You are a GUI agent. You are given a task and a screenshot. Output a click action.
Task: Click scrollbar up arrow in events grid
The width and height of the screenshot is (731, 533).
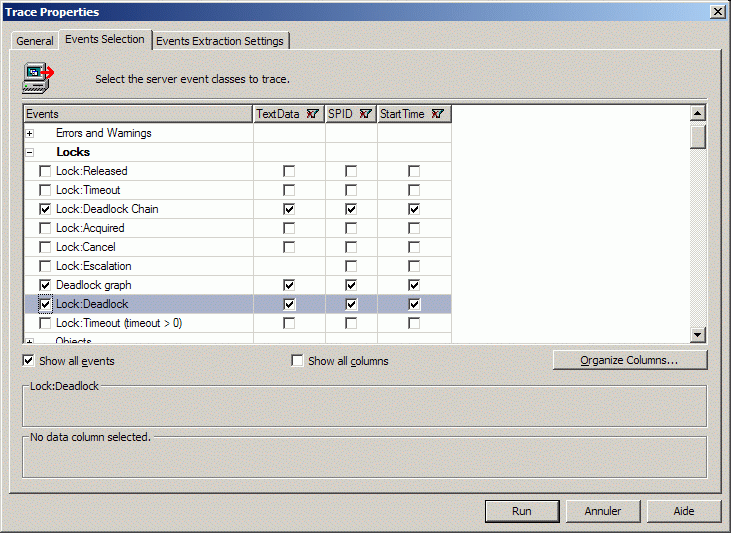tap(698, 114)
